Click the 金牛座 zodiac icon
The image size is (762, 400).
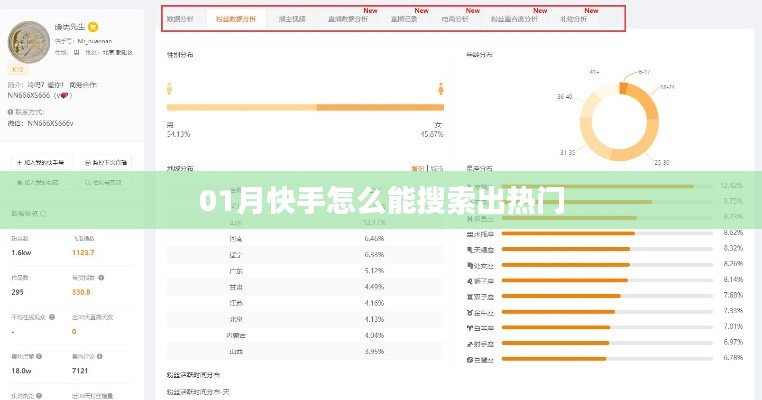(469, 313)
